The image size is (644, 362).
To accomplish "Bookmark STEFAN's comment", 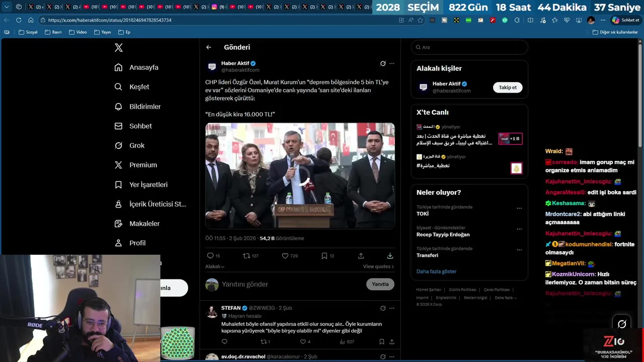I will point(382,342).
